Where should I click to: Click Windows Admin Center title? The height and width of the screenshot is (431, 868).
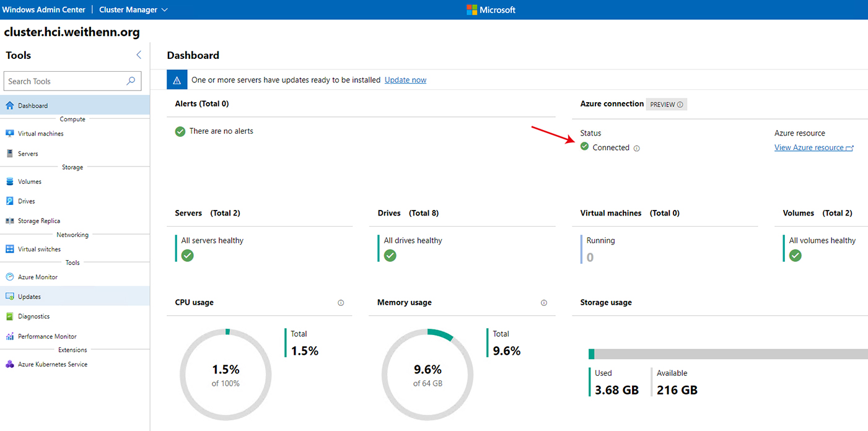(44, 10)
